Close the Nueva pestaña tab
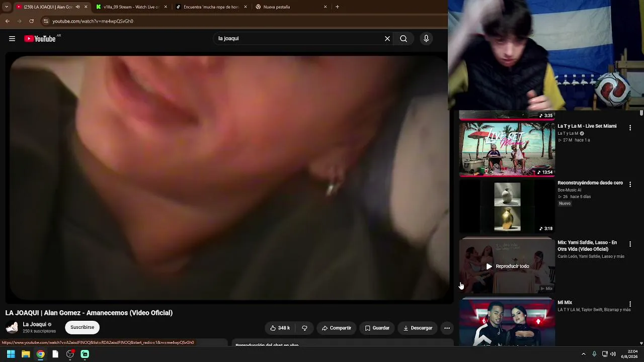Viewport: 644px width, 362px height. 326,7
